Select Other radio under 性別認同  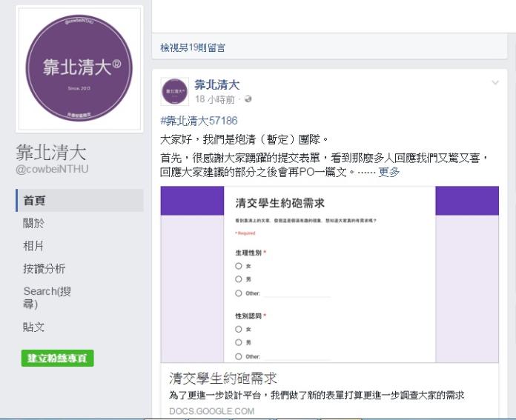point(239,356)
